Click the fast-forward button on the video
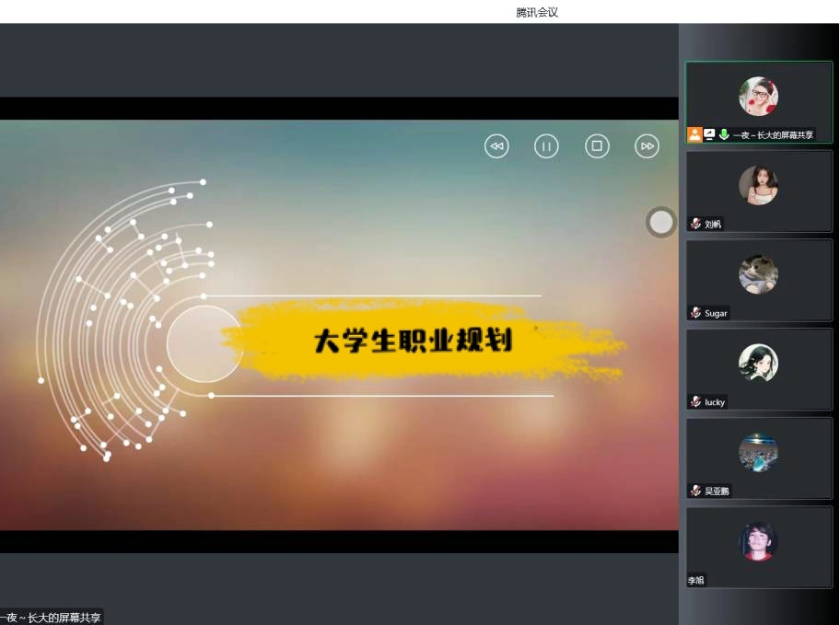The width and height of the screenshot is (840, 625). tap(647, 146)
